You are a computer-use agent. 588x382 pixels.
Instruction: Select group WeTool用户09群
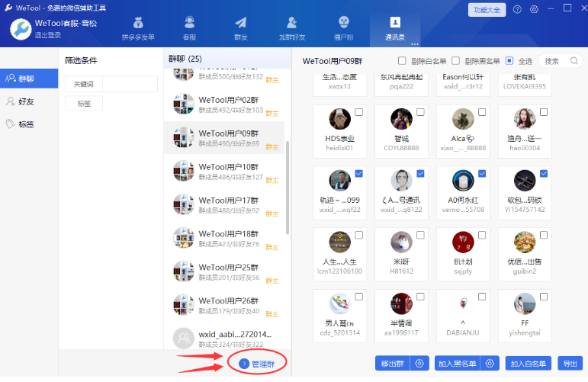point(224,137)
